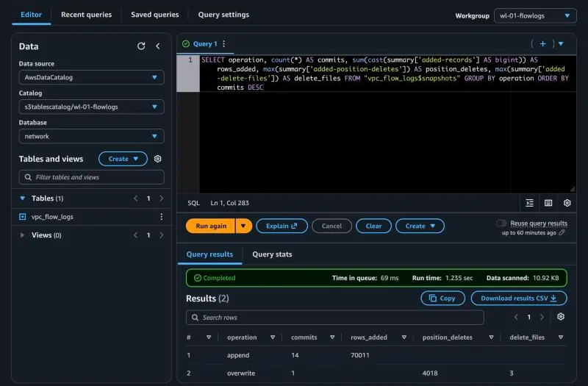Switch to Recent queries tab
The height and width of the screenshot is (386, 588).
point(86,15)
